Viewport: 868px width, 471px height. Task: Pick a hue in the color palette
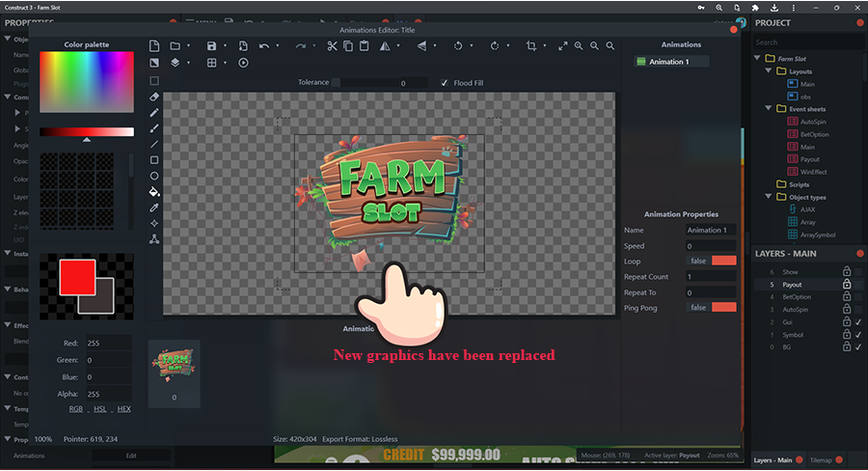[87, 82]
